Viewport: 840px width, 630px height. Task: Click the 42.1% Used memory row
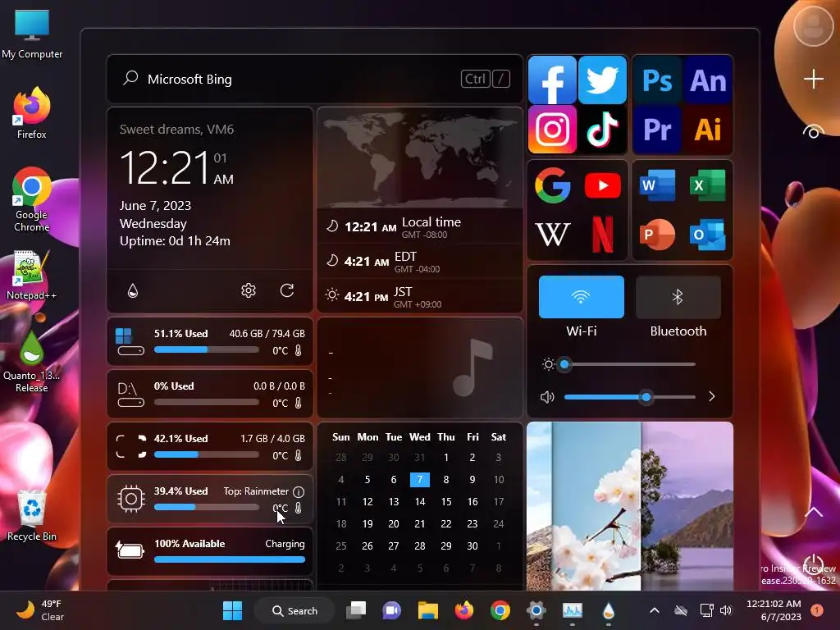(x=210, y=446)
